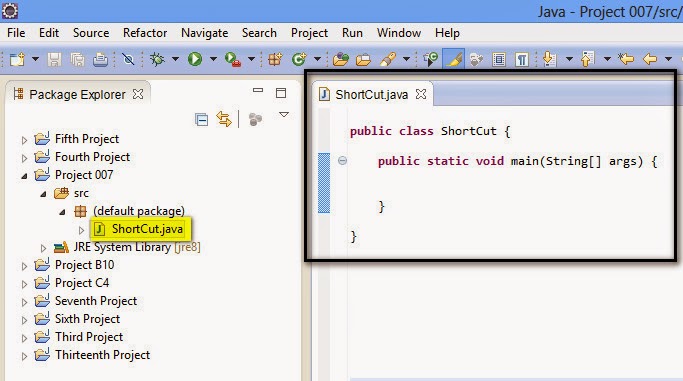683x381 pixels.
Task: Toggle Link with Editor icon
Action: coord(224,119)
